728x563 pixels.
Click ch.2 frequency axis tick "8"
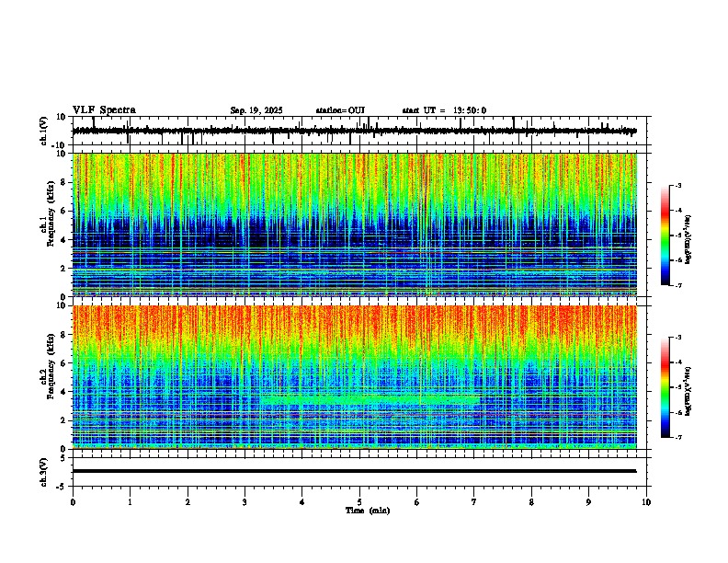[x=63, y=335]
